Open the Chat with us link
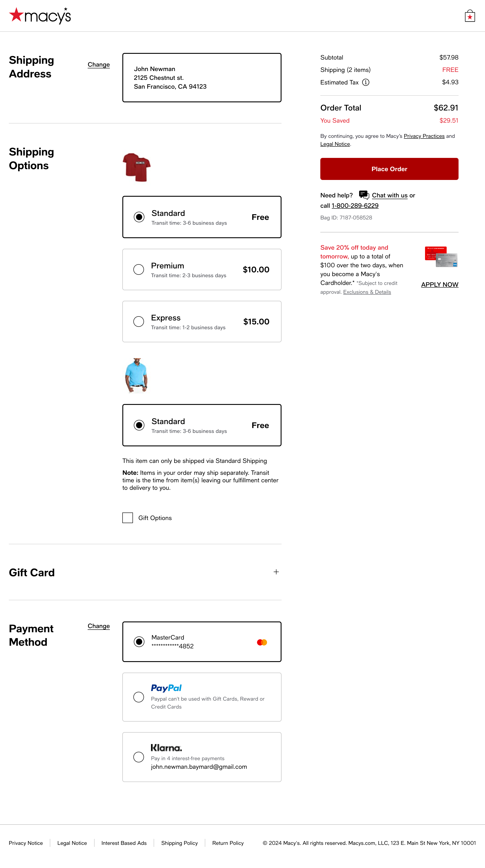 (389, 195)
